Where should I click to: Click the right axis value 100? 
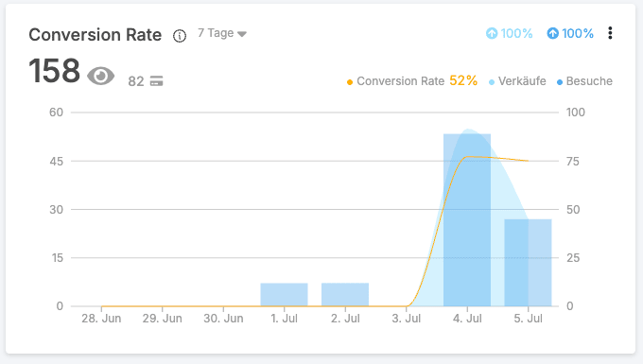pyautogui.click(x=576, y=113)
